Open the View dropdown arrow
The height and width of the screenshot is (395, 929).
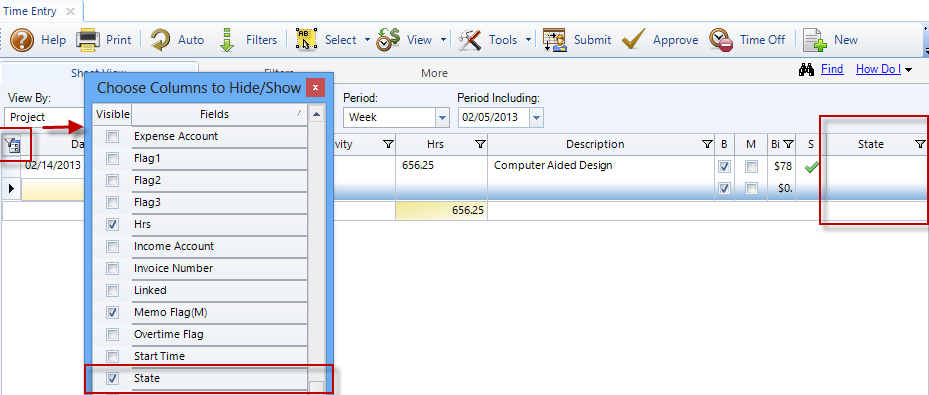(x=443, y=40)
